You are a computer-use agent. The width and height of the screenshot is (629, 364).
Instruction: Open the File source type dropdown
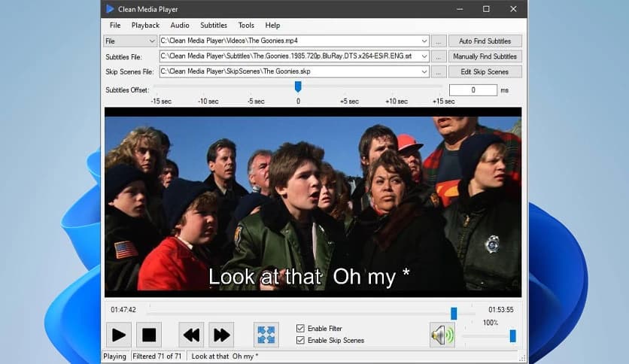point(130,41)
